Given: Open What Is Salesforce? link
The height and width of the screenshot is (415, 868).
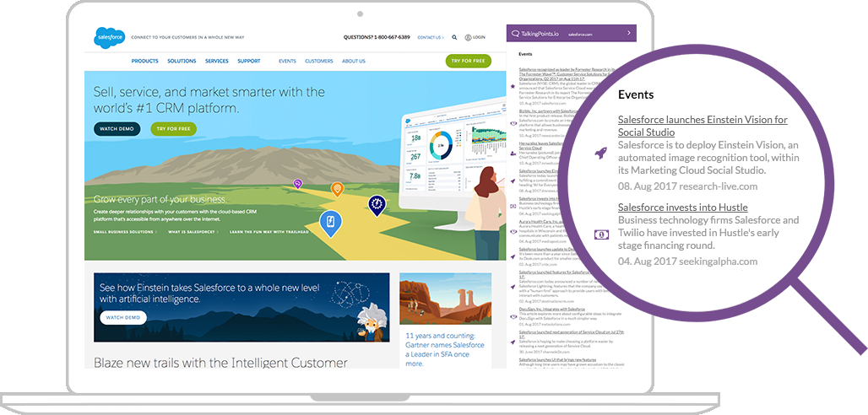Looking at the screenshot, I should click(193, 232).
